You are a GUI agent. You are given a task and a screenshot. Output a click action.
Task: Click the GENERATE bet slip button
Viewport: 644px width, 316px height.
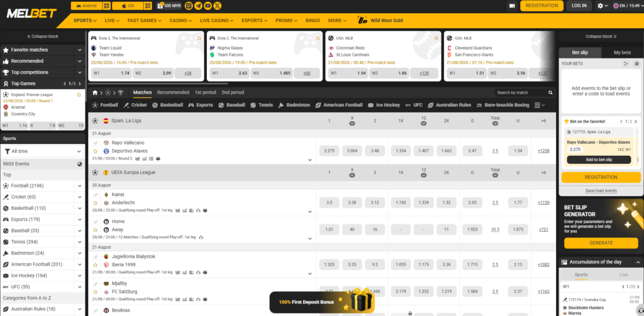[x=601, y=243]
